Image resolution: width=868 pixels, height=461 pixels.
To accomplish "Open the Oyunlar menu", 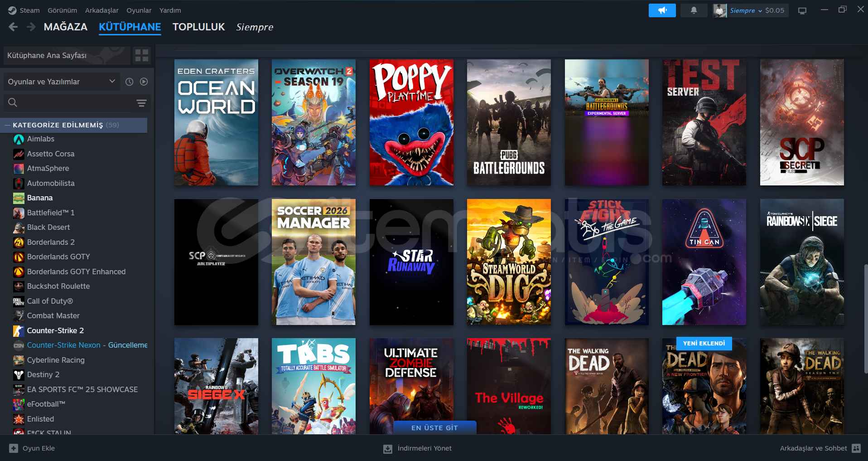I will (139, 10).
